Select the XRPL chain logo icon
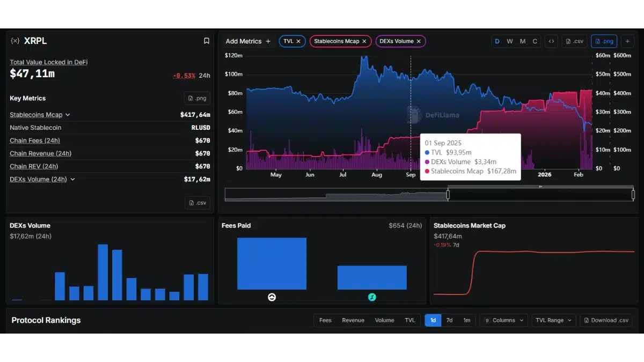 click(x=15, y=41)
